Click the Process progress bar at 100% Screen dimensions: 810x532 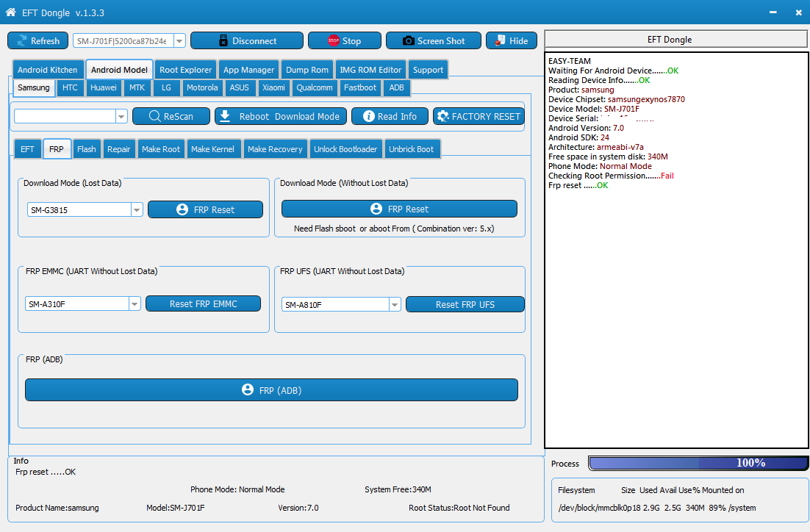(x=698, y=464)
